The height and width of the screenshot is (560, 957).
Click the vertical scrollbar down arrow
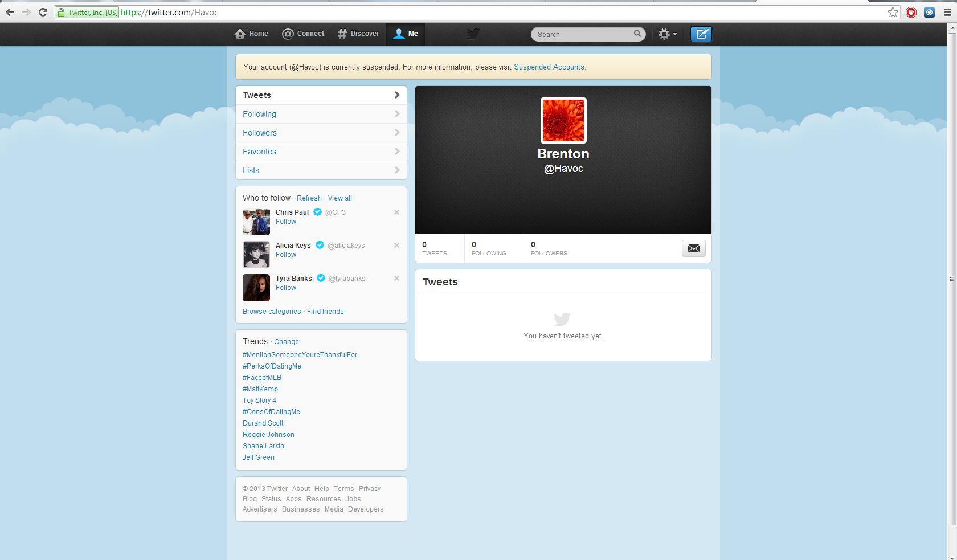point(952,556)
